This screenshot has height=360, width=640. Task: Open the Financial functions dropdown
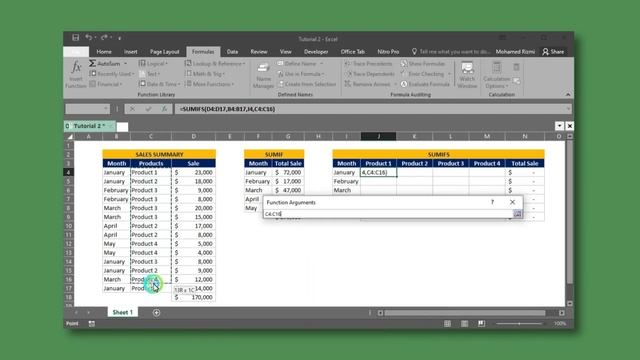coord(106,84)
